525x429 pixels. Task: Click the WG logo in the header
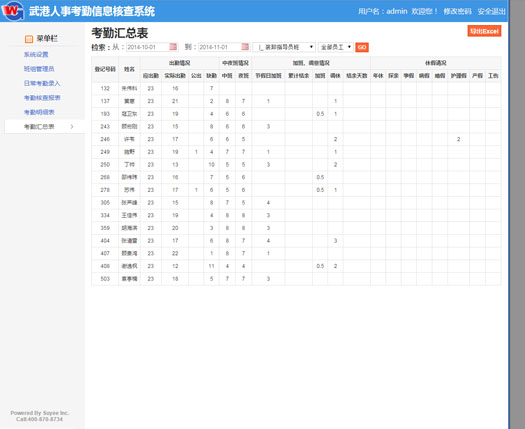click(13, 10)
